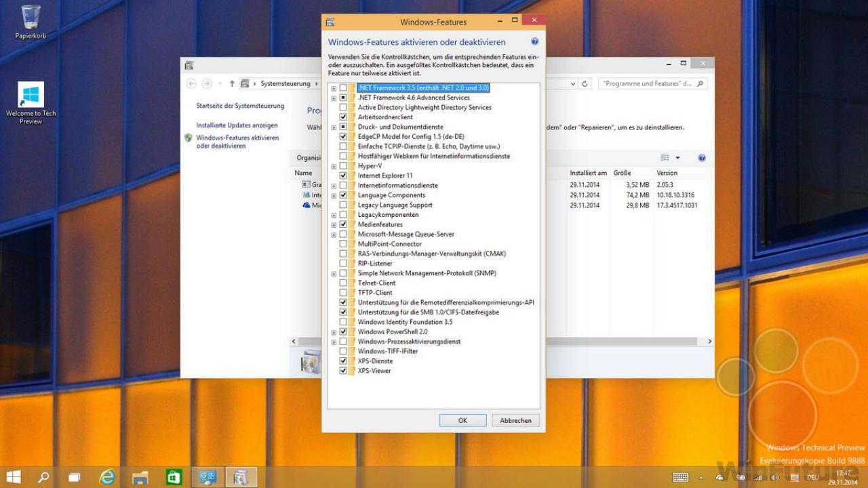Confirm with the OK button
This screenshot has height=488, width=868.
coord(462,420)
